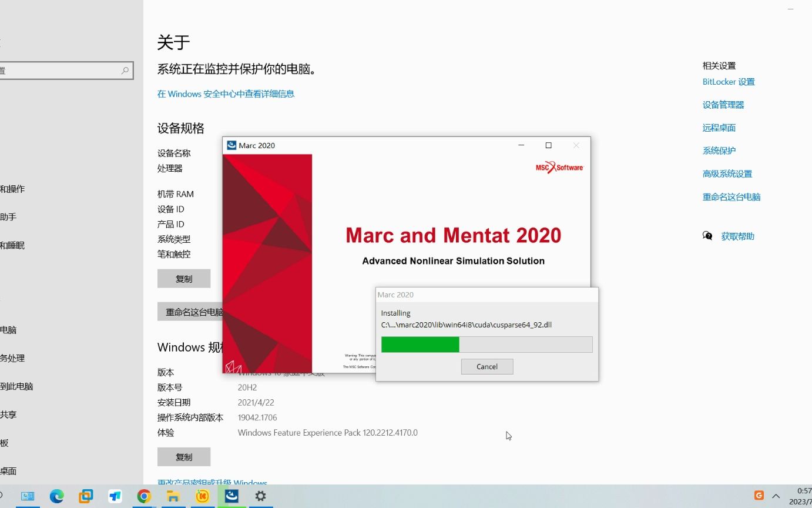812x508 pixels.
Task: Click Marc and Mentat 2020 title text
Action: [454, 235]
